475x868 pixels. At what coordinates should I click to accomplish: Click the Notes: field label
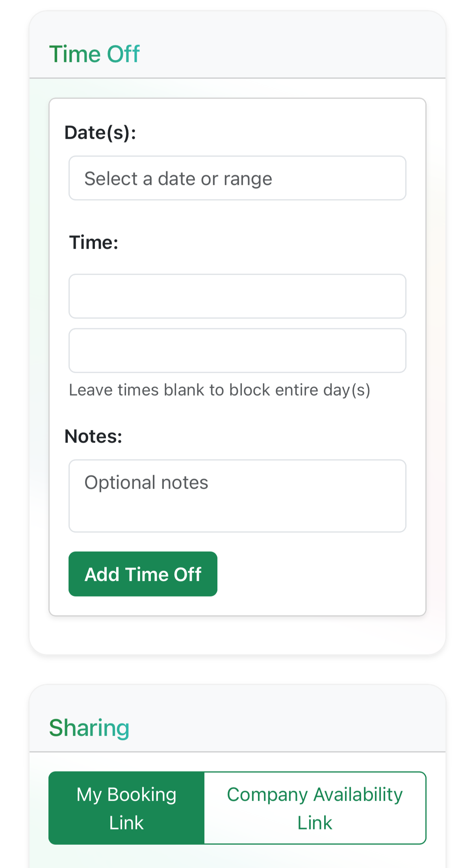[x=93, y=437]
